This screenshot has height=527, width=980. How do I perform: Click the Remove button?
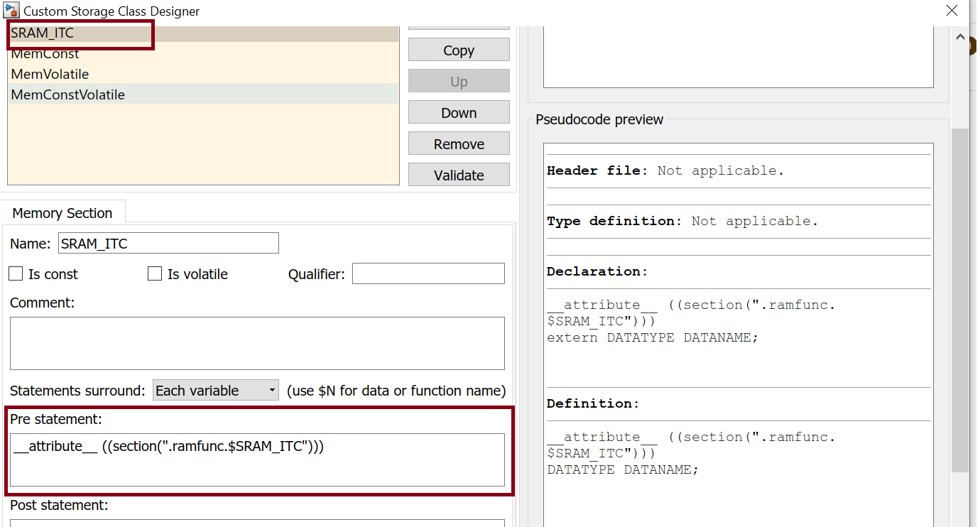(459, 144)
